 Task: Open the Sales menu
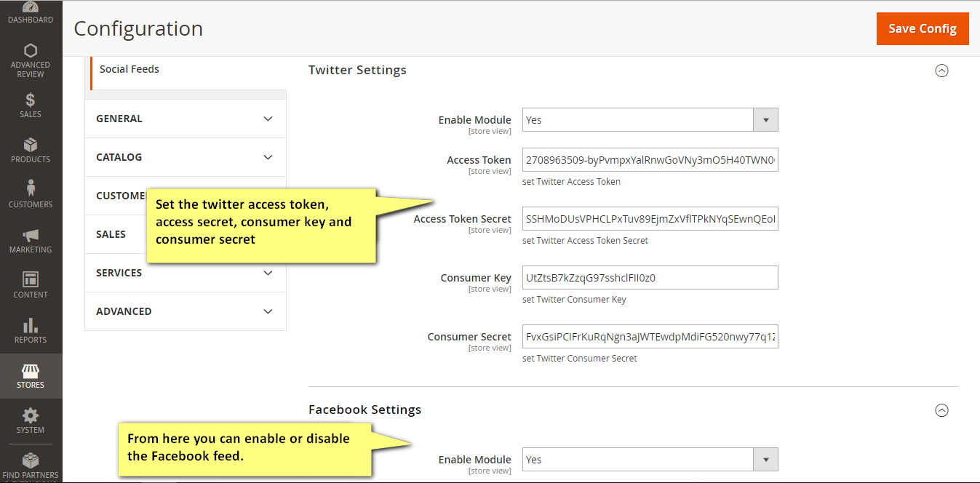[30, 106]
